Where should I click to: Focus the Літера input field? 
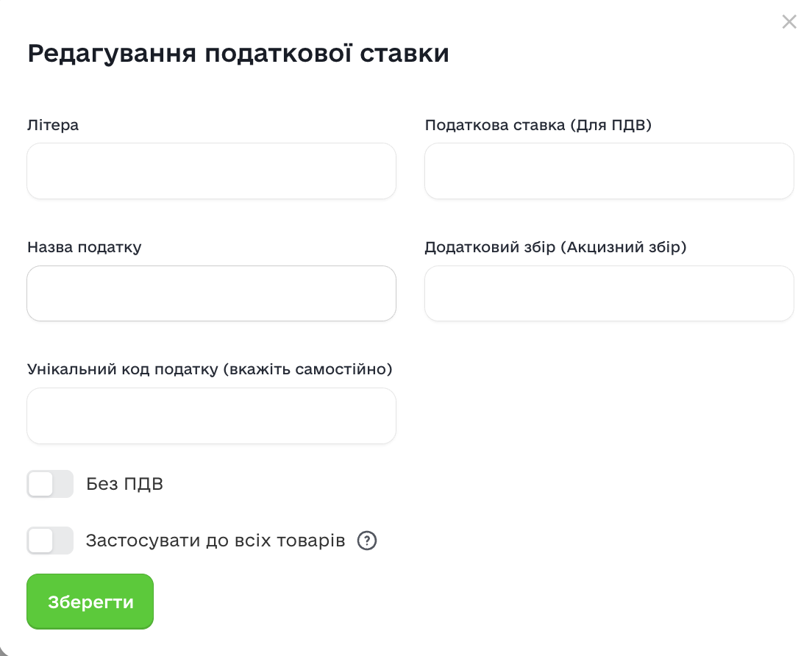tap(211, 171)
